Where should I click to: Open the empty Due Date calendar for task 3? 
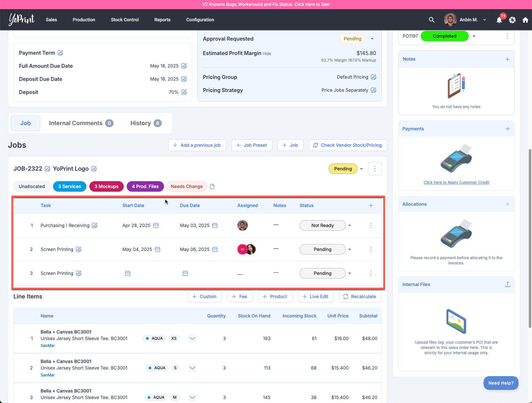(185, 273)
